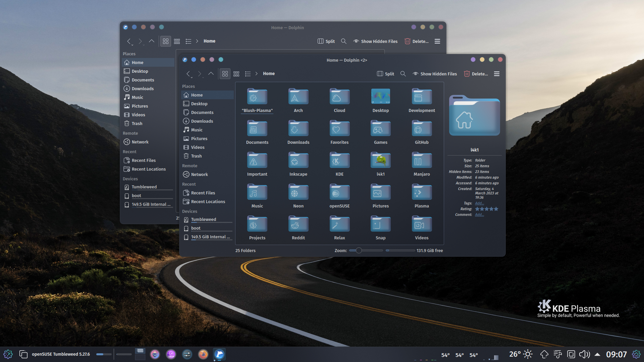Click Delete in the back Dolphin window

[x=417, y=41]
